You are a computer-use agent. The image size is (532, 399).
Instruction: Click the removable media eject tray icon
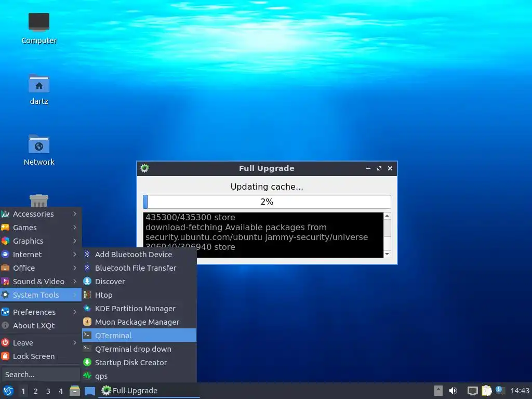pos(438,391)
